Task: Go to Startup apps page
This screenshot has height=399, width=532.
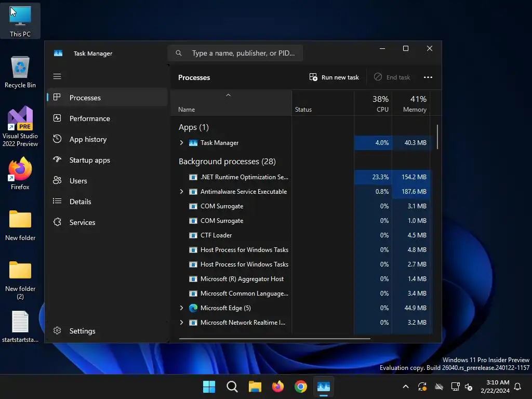Action: (x=107, y=160)
